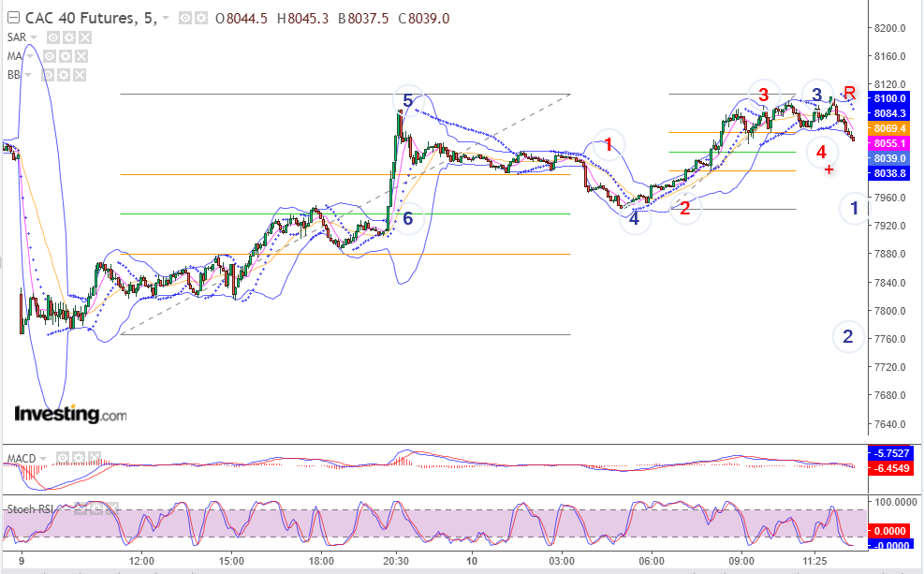Expand the MA indicator dropdown arrow

[x=30, y=56]
